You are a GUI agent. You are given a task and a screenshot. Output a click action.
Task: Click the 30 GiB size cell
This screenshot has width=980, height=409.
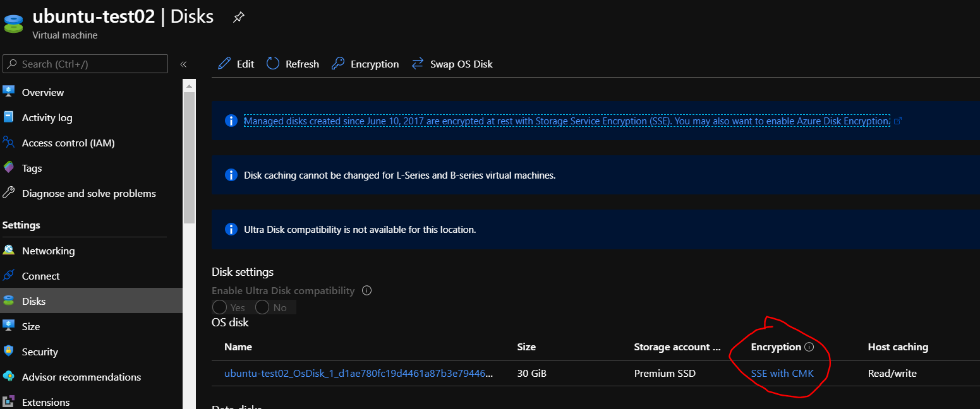tap(531, 373)
